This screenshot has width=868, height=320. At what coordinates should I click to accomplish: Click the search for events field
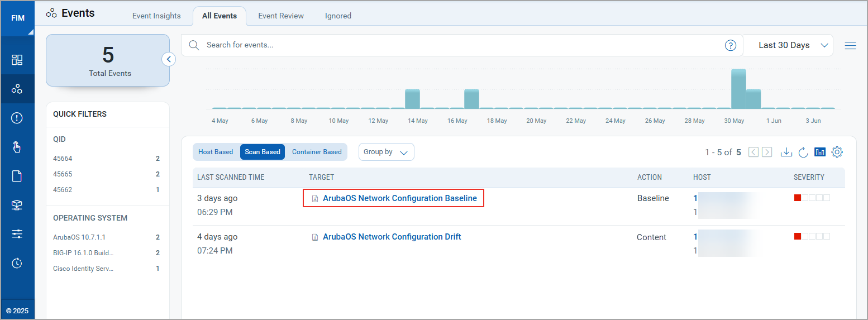[x=461, y=45]
